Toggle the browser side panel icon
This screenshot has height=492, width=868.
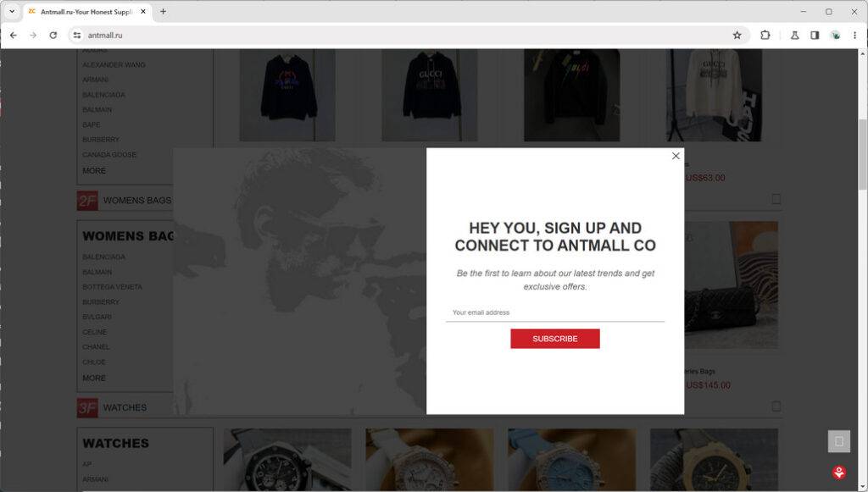[x=815, y=36]
